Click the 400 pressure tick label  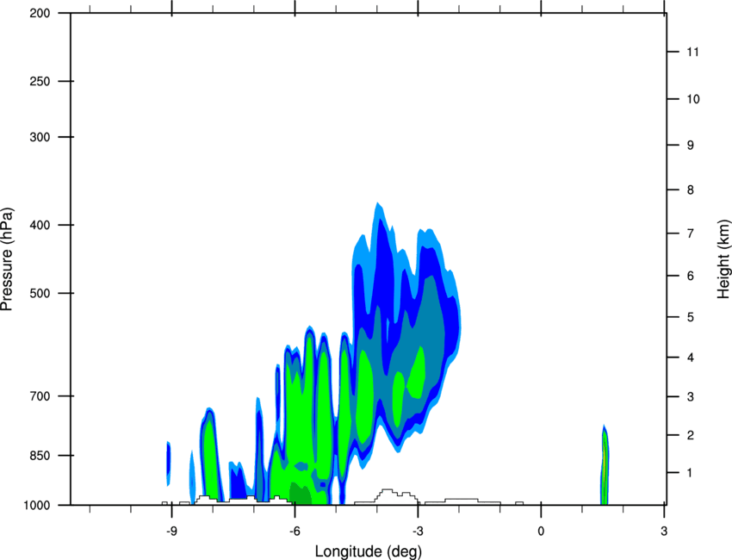[x=40, y=225]
